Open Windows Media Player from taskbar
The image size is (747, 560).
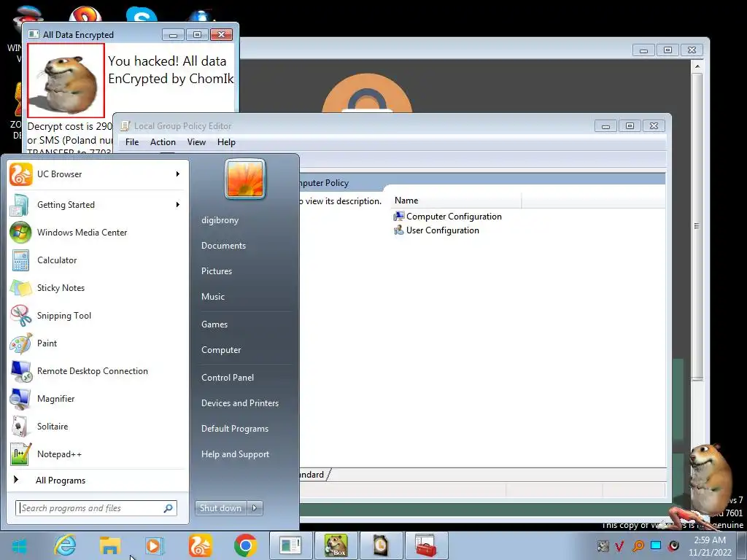pos(155,546)
